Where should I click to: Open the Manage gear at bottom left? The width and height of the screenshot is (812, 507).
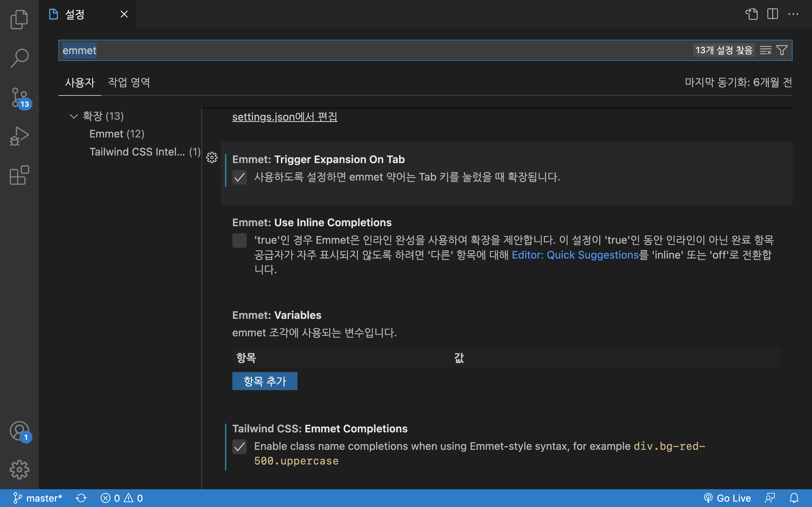pyautogui.click(x=19, y=470)
